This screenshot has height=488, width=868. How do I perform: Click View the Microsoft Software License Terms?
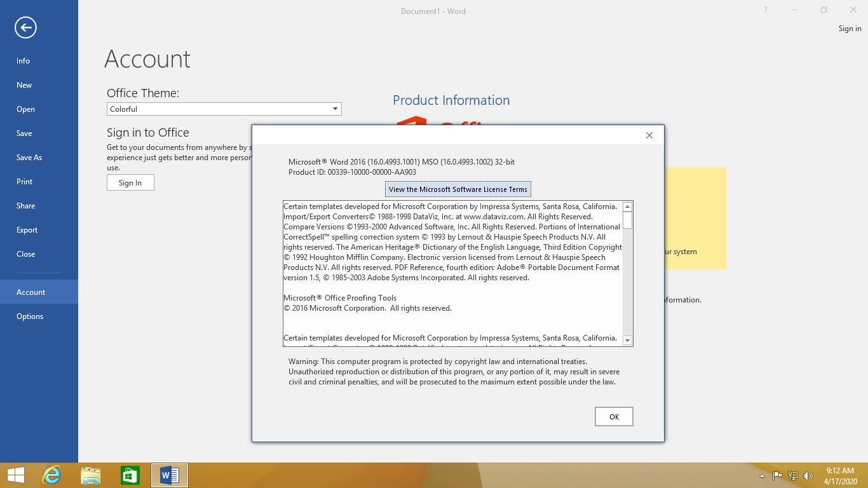point(458,189)
